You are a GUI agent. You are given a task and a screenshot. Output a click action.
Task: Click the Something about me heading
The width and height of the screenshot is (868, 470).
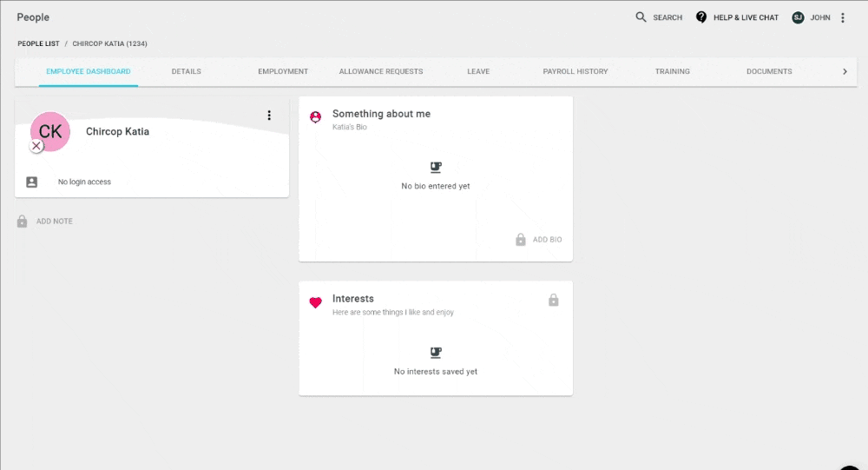(x=381, y=114)
